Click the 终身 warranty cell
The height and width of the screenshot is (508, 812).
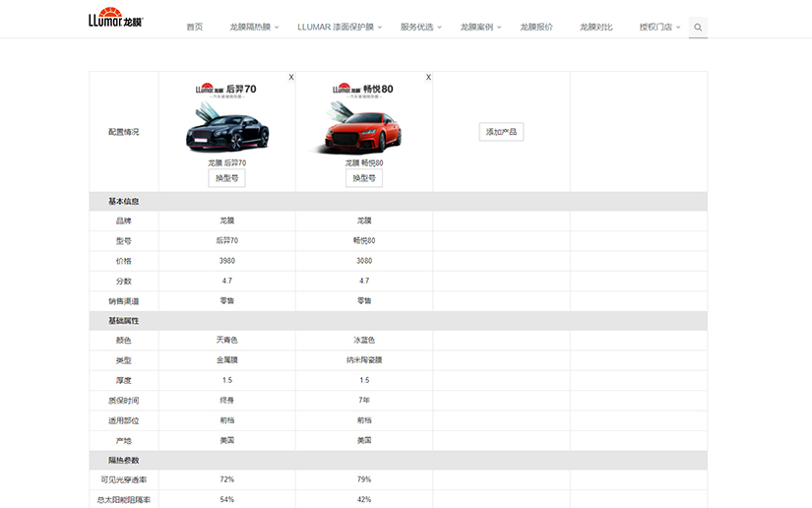(226, 401)
